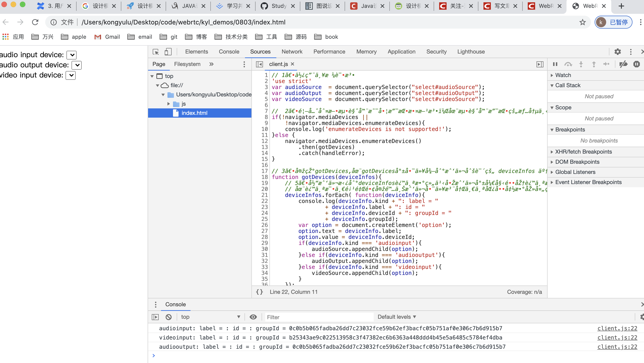Toggle the device toolbar icon

[x=168, y=52]
